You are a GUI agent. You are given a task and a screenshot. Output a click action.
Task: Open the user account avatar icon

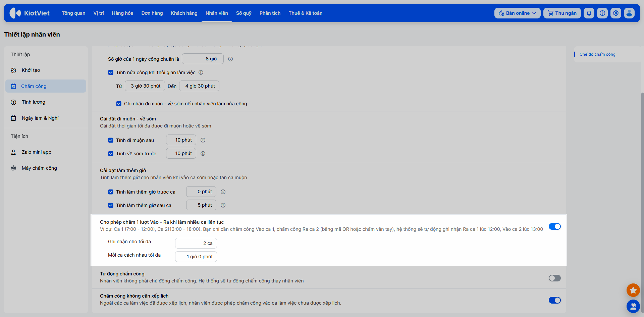629,13
